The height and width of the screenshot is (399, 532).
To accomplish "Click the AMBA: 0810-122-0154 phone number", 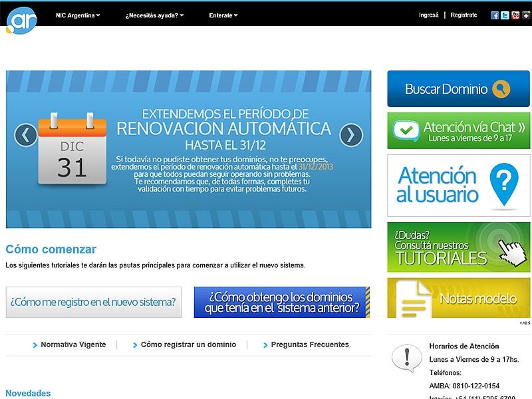I will (x=464, y=386).
